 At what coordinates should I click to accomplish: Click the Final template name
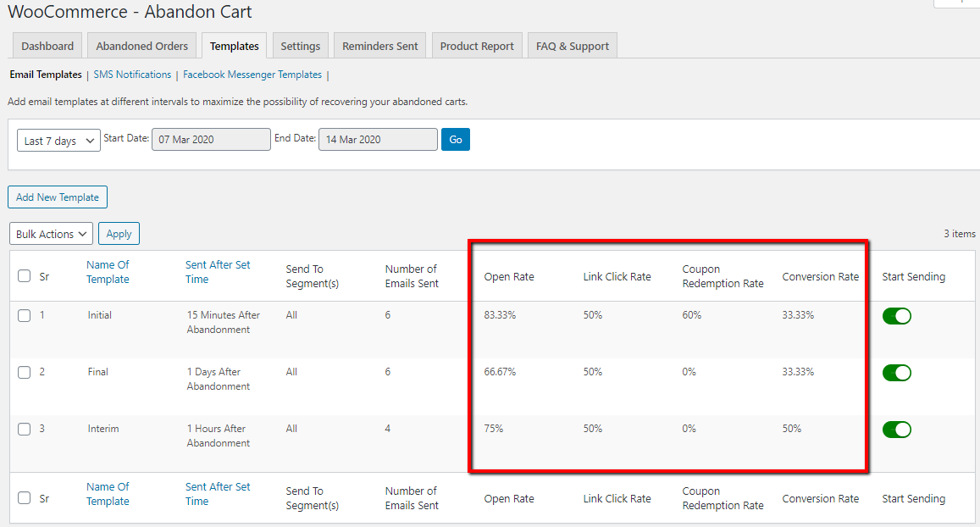click(97, 372)
